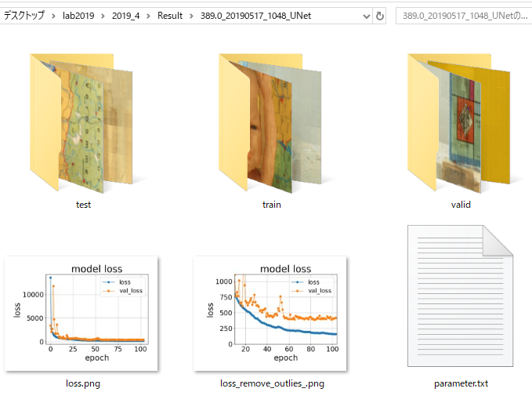Go to the 2019_4 breadcrumb
The width and height of the screenshot is (532, 403).
tap(125, 16)
